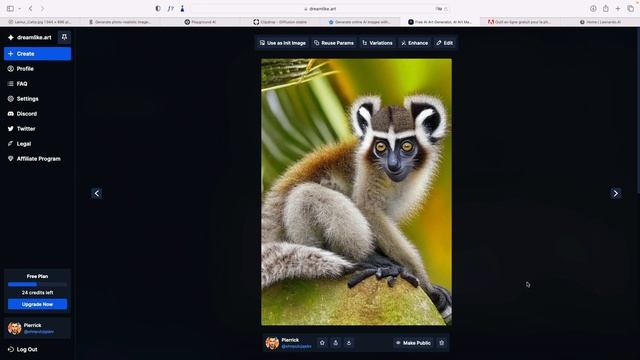Click the dreamlike.art logo
The height and width of the screenshot is (360, 640).
tap(31, 37)
